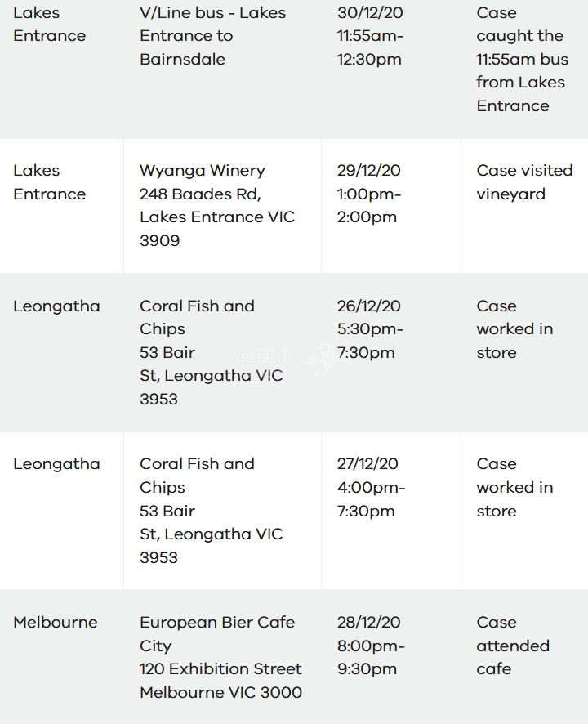This screenshot has height=724, width=588.
Task: Select the Lakes Entrance cell beside Wyanga Winery
Action: [x=49, y=182]
